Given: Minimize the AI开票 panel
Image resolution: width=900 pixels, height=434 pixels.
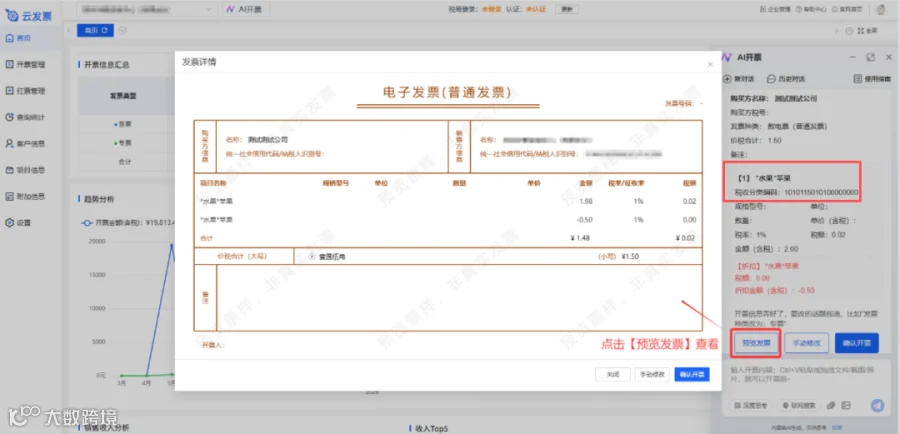Looking at the screenshot, I should click(852, 57).
